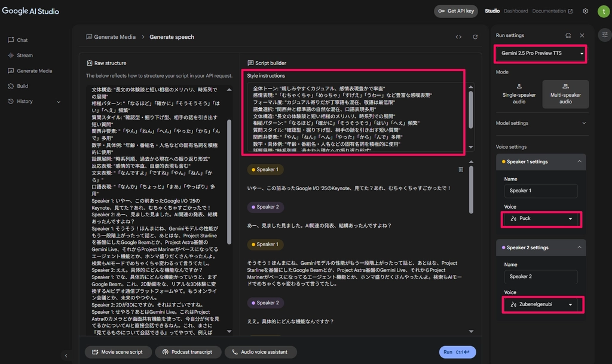This screenshot has height=364, width=612.
Task: Collapse the left sidebar with chevron
Action: 66,356
